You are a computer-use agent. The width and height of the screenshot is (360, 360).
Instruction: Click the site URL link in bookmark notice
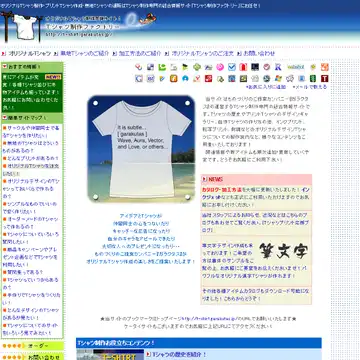point(209,319)
